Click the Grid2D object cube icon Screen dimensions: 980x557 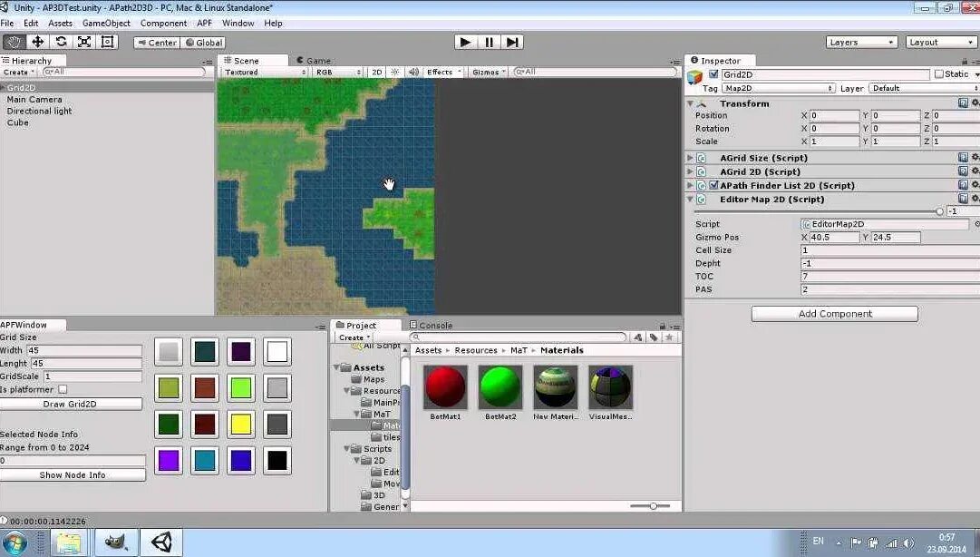tap(694, 77)
